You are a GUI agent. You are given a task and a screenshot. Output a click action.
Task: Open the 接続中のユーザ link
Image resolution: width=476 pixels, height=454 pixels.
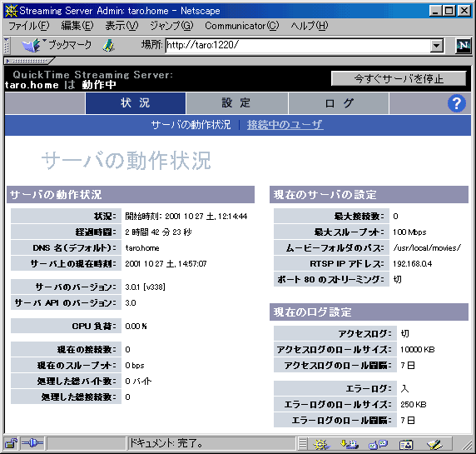point(285,125)
